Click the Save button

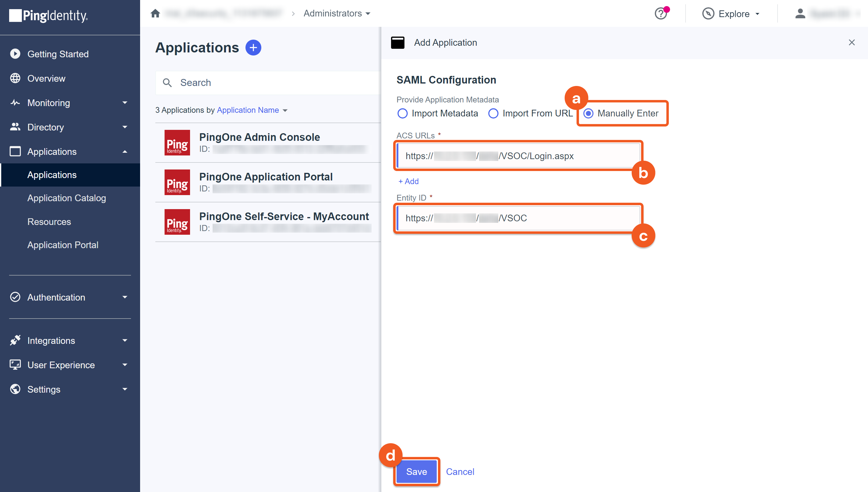click(x=416, y=471)
